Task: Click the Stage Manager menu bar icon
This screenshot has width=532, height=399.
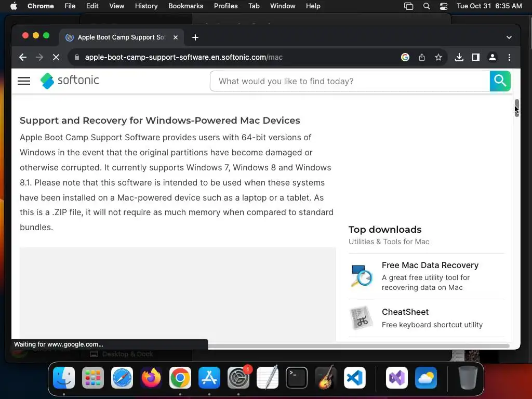Action: (408, 6)
